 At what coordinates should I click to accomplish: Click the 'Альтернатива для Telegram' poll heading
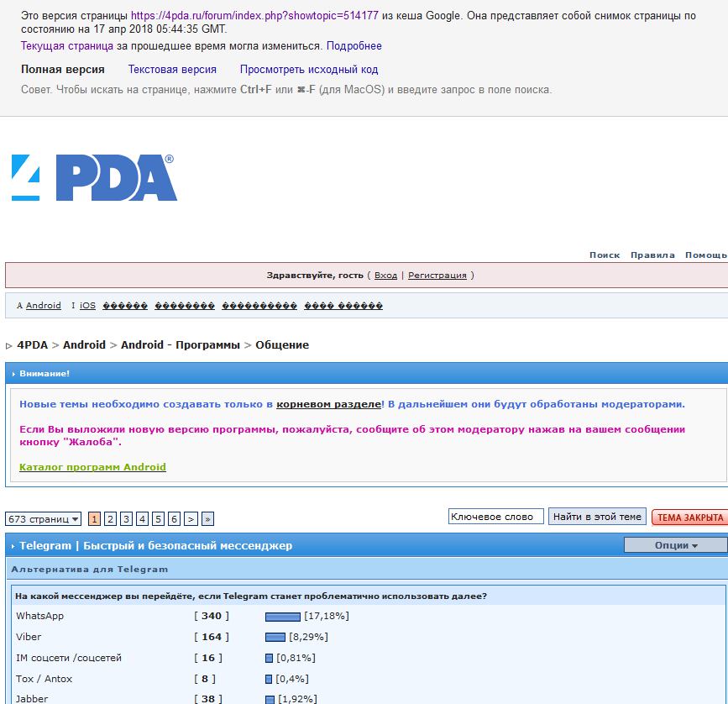[90, 570]
